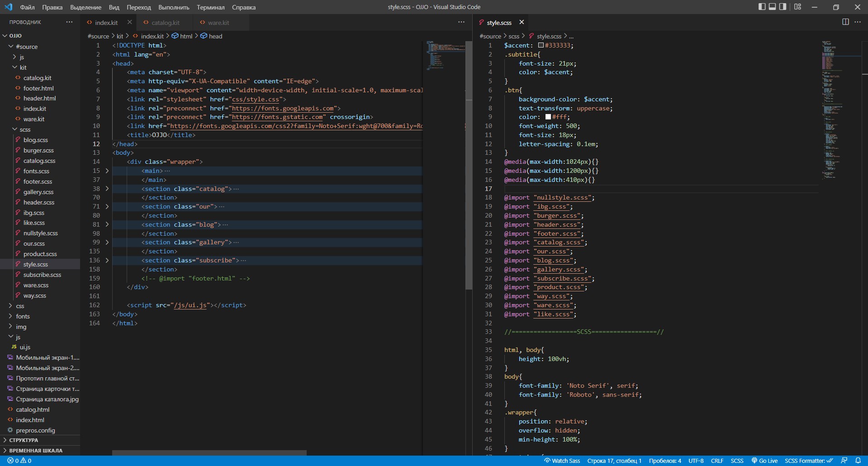Toggle the bottom panel layout icon
The image size is (868, 466).
(x=773, y=7)
